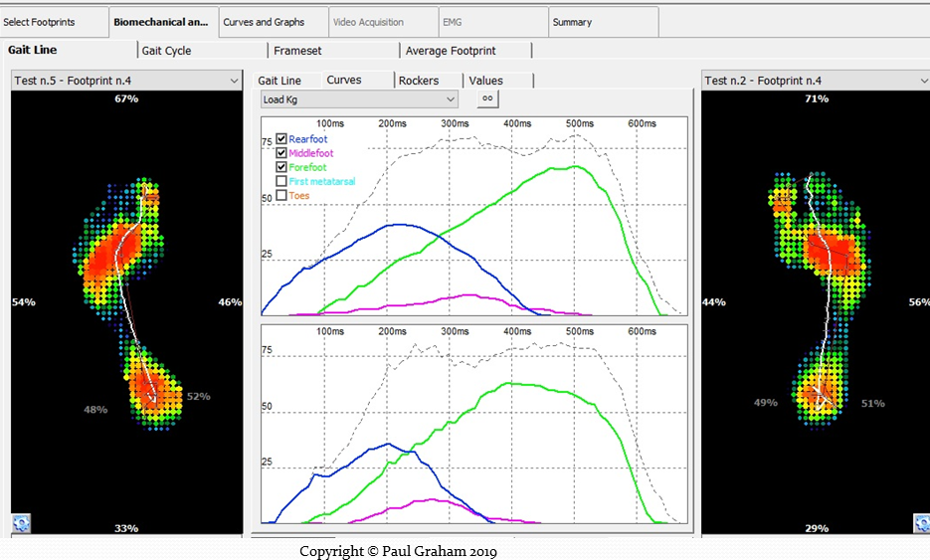Click the 51% heel value on right footprint
The height and width of the screenshot is (560, 930).
tap(873, 404)
